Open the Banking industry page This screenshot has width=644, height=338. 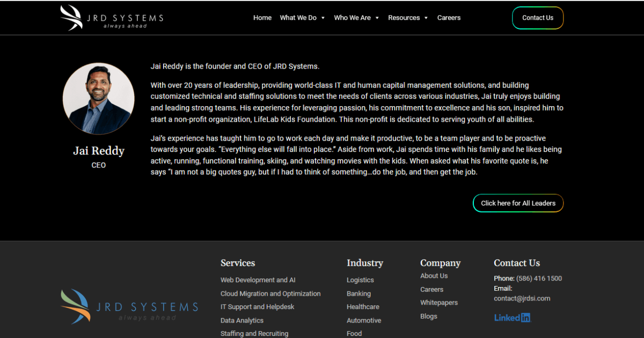click(x=358, y=293)
